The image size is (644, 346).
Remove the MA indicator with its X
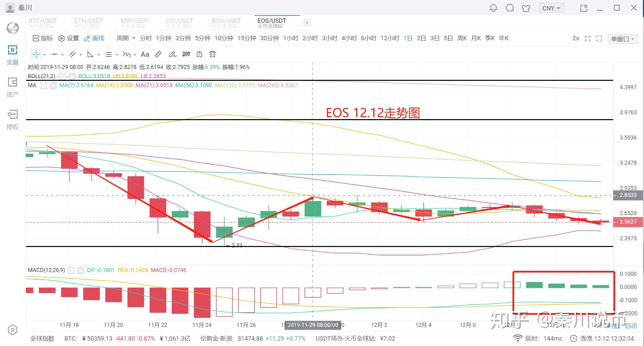click(53, 86)
